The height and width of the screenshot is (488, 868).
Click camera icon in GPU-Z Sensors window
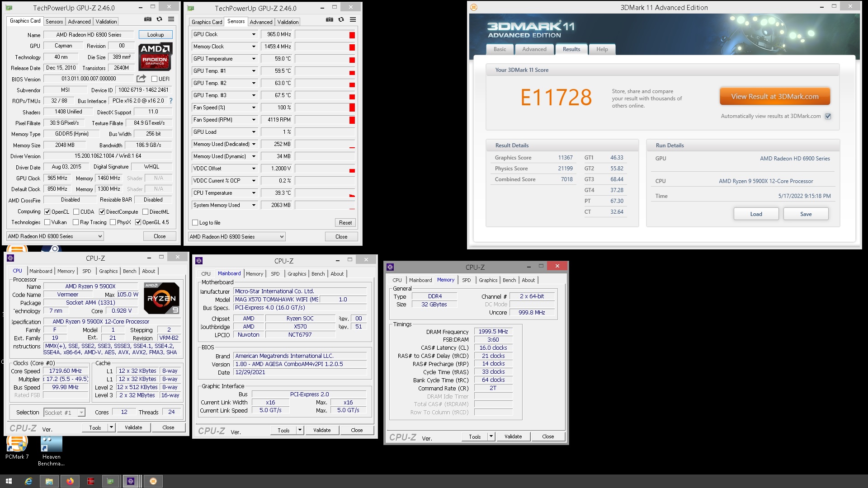(x=330, y=20)
